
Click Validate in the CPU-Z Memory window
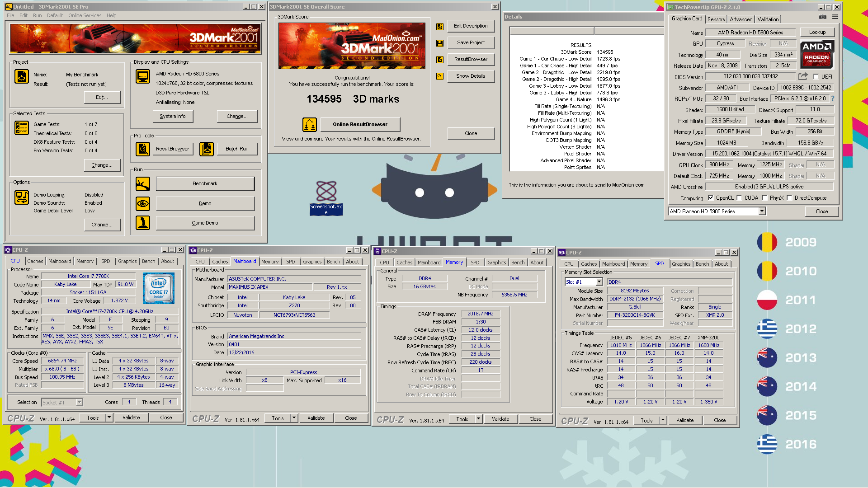click(500, 419)
